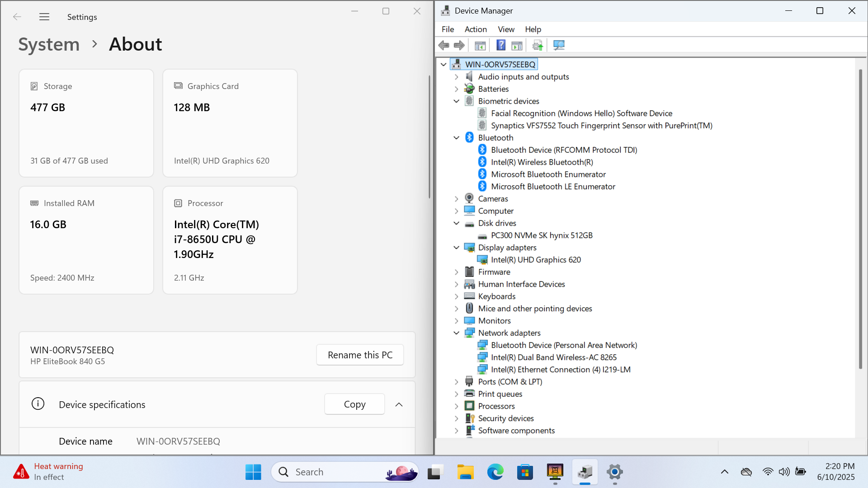Go back using the Settings back arrow

(x=17, y=17)
